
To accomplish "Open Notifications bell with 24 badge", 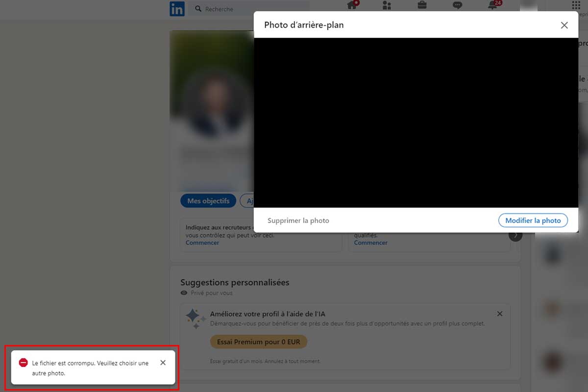I will pos(493,5).
